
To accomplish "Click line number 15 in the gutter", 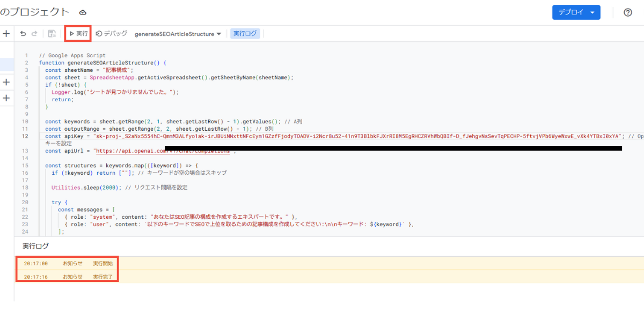I will click(x=25, y=166).
